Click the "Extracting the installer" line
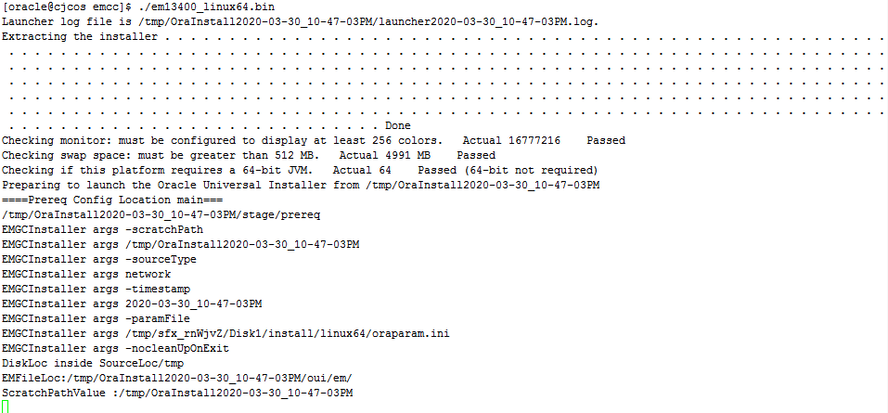The height and width of the screenshot is (413, 888). coord(79,37)
